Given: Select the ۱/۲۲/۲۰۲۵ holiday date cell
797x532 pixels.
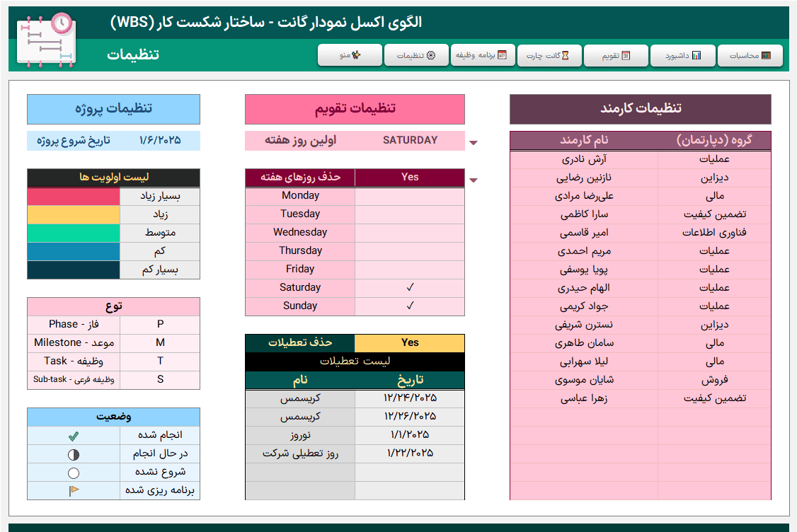Looking at the screenshot, I should pyautogui.click(x=410, y=453).
